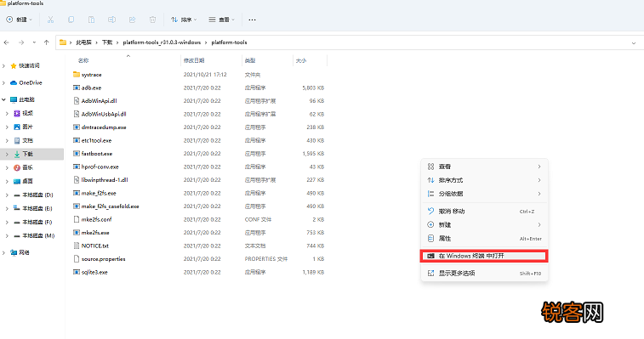Screen dimensions: 644x339
Task: Click the Delete trash icon in toolbar
Action: coord(153,20)
